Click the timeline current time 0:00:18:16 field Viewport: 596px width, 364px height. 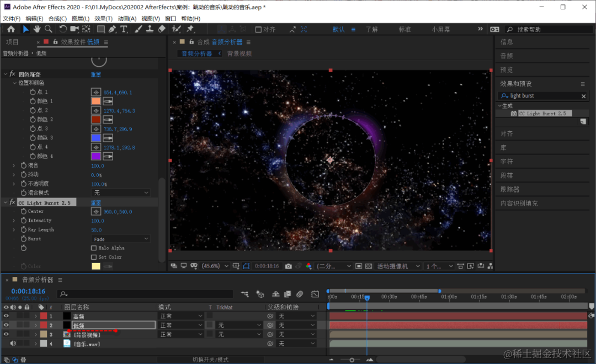click(28, 291)
